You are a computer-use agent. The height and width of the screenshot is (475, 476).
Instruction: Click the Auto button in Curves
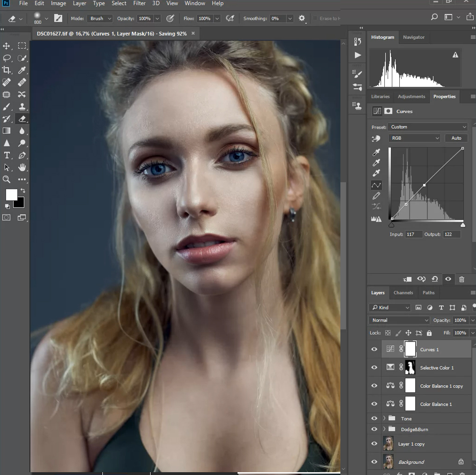tap(456, 138)
